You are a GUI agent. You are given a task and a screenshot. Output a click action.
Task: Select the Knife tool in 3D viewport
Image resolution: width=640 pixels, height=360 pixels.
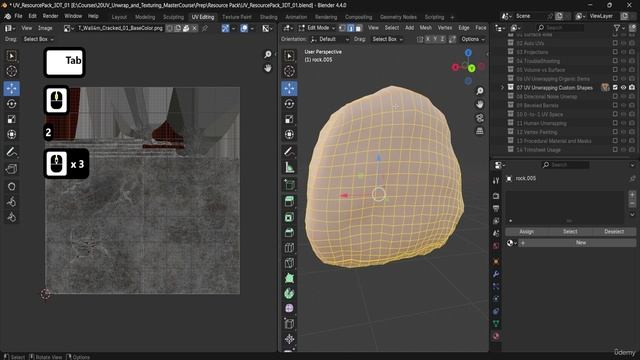(x=289, y=262)
